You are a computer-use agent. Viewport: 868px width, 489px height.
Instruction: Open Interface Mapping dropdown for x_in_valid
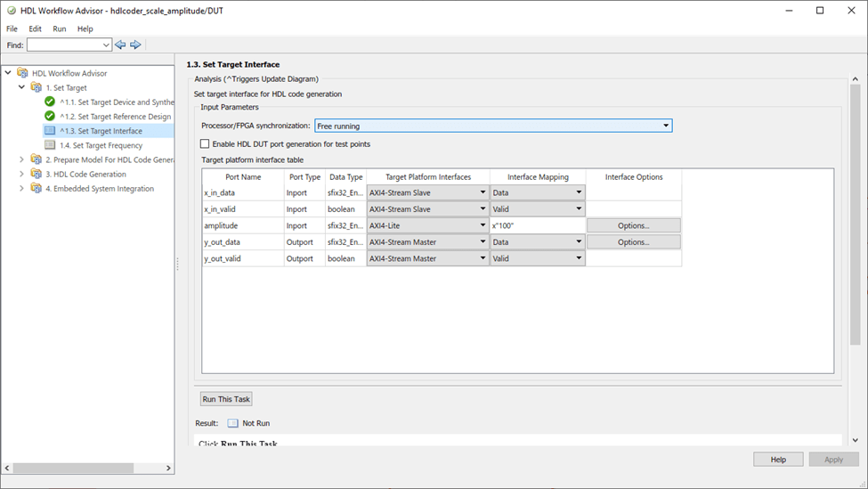(x=579, y=208)
